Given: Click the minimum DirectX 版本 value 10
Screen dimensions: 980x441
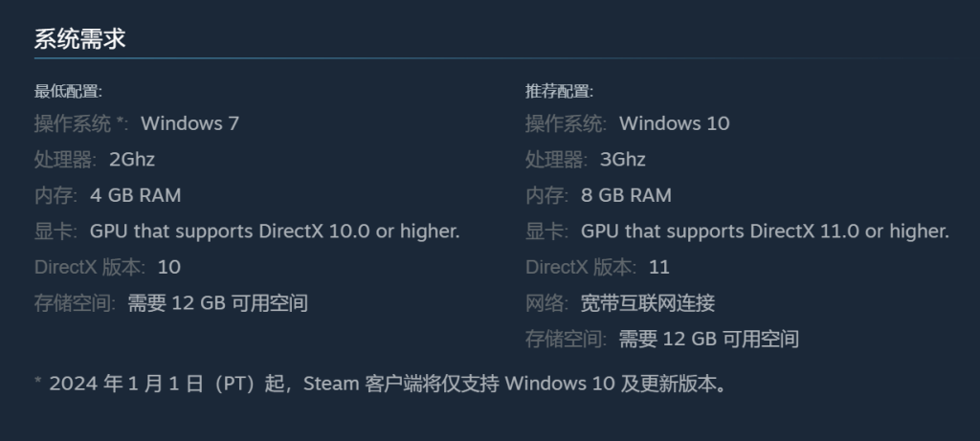Looking at the screenshot, I should (x=169, y=267).
